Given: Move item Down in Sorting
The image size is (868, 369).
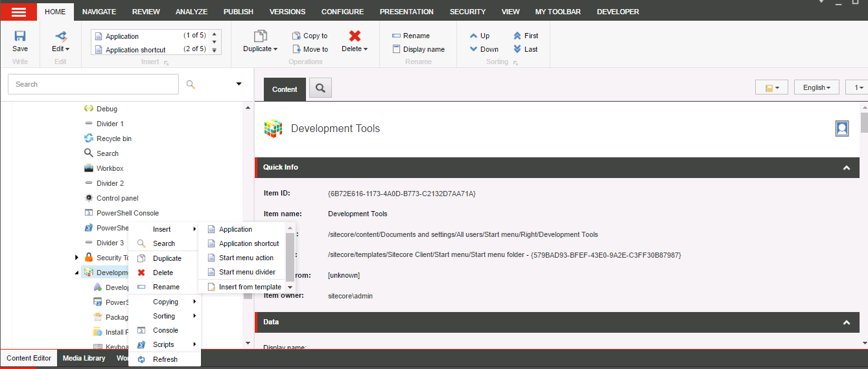Looking at the screenshot, I should pos(484,49).
